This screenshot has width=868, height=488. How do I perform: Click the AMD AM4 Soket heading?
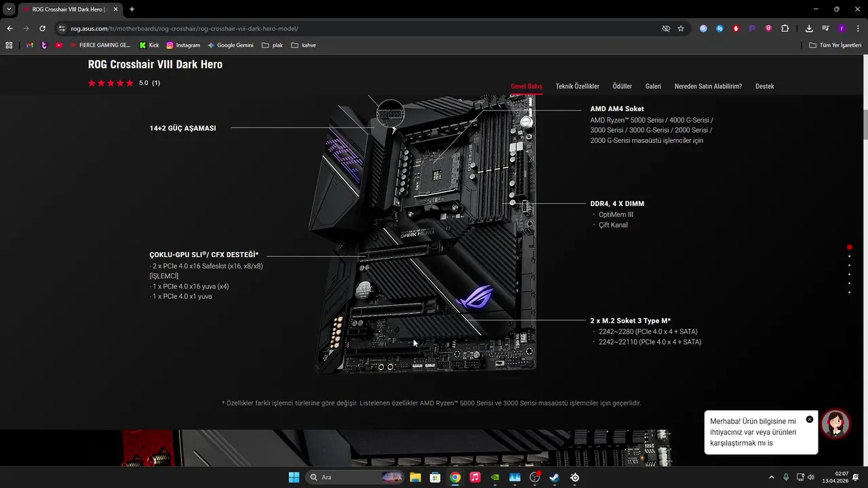(617, 108)
